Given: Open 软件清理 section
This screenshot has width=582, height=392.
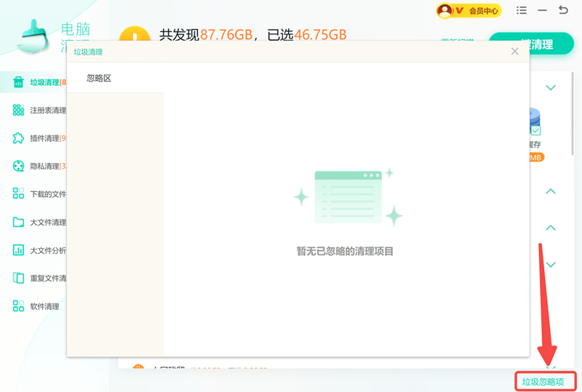Looking at the screenshot, I should [44, 306].
